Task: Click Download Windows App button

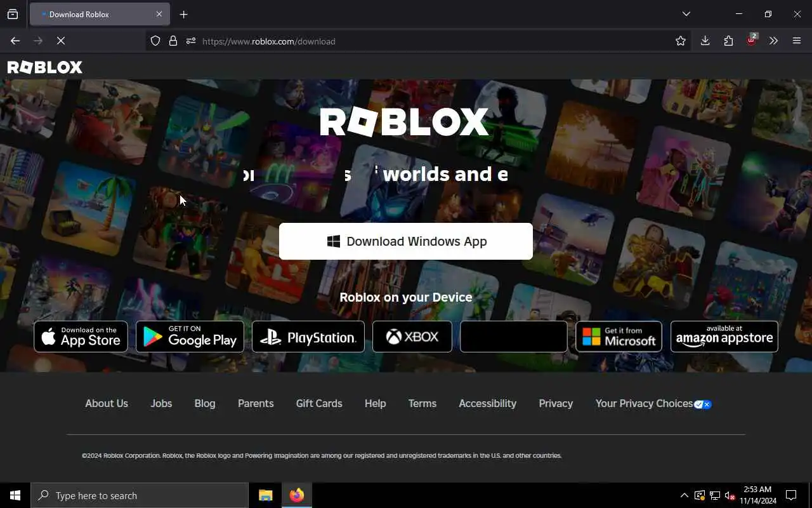Action: (x=406, y=241)
